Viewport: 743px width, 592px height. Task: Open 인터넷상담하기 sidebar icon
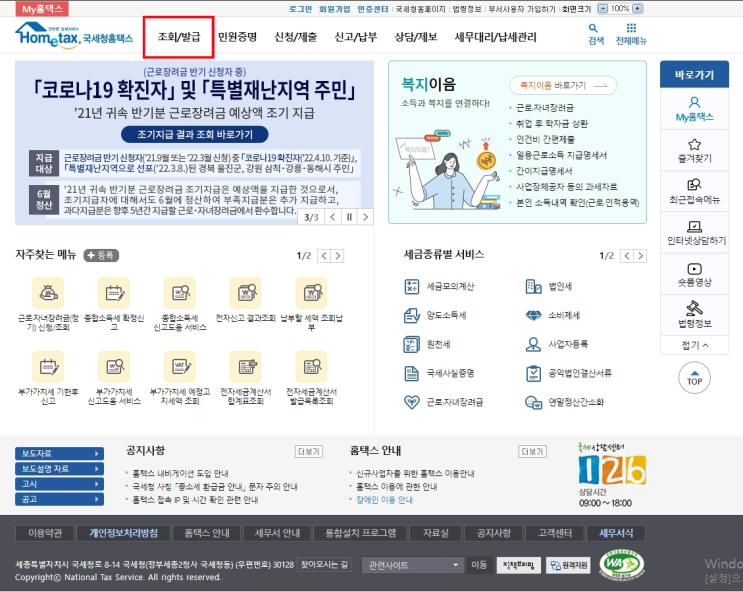tap(694, 227)
